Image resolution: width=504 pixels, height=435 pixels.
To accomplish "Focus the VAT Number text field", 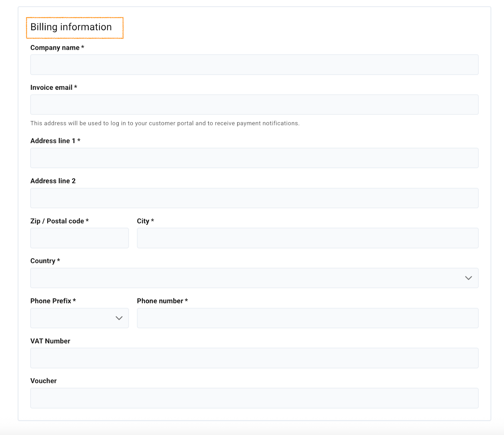I will coord(254,358).
